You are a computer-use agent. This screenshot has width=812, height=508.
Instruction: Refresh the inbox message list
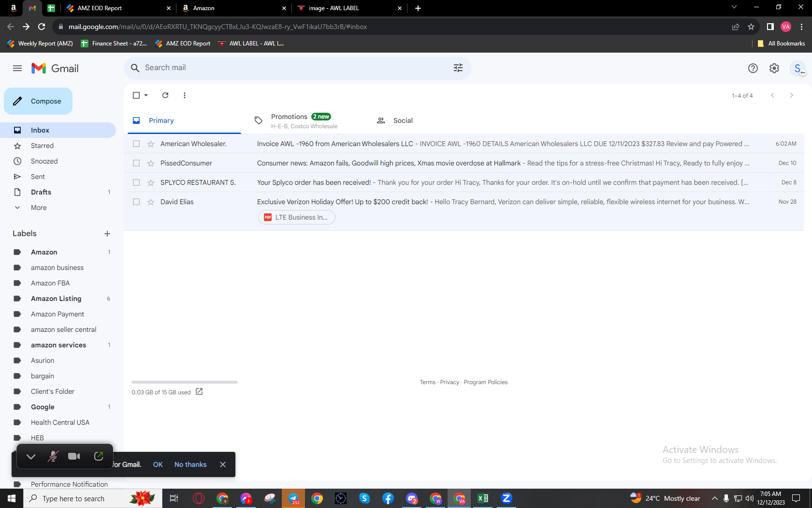pyautogui.click(x=165, y=95)
